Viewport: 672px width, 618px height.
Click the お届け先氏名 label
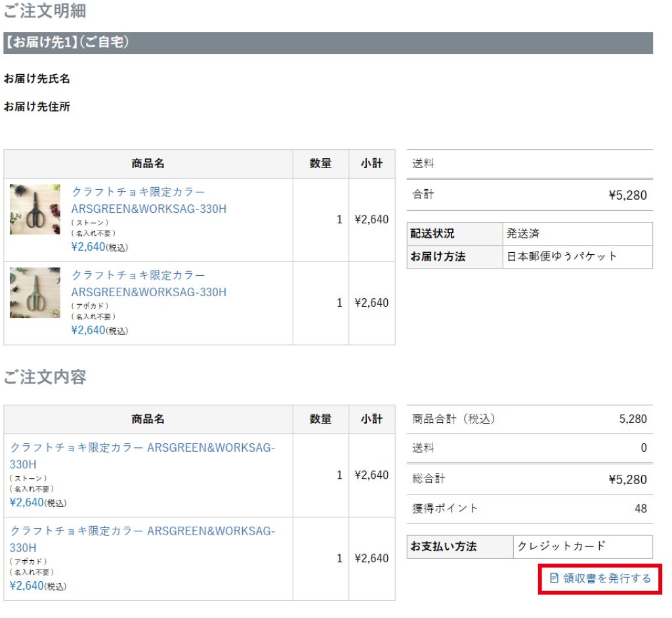pos(37,79)
